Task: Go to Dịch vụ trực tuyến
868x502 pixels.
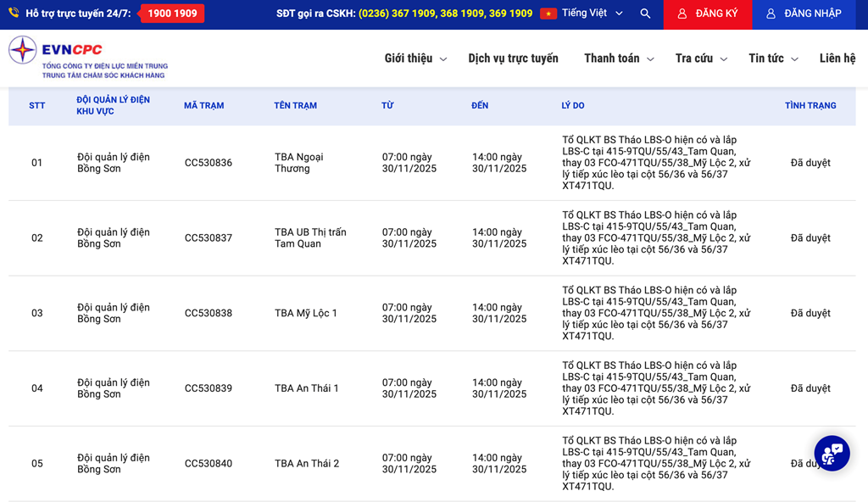Action: (x=513, y=59)
